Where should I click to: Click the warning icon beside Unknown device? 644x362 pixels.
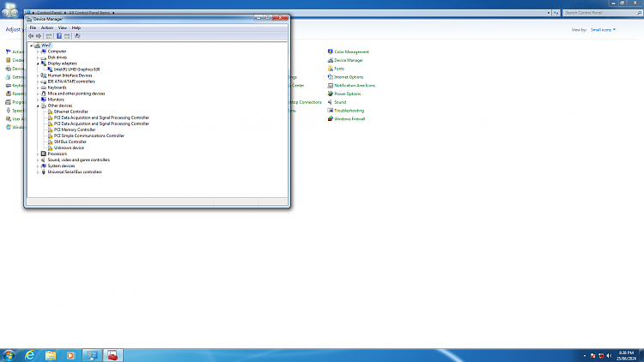pos(50,148)
